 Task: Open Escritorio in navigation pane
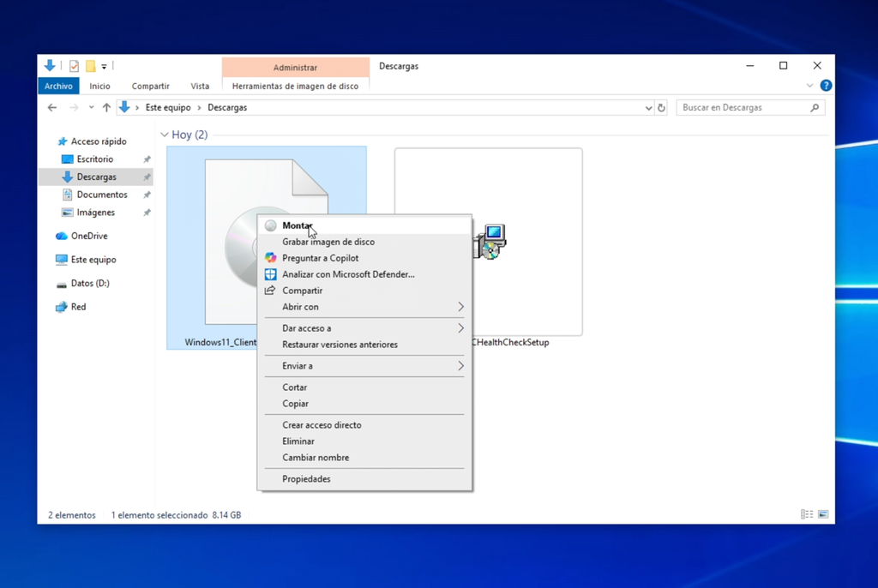94,159
